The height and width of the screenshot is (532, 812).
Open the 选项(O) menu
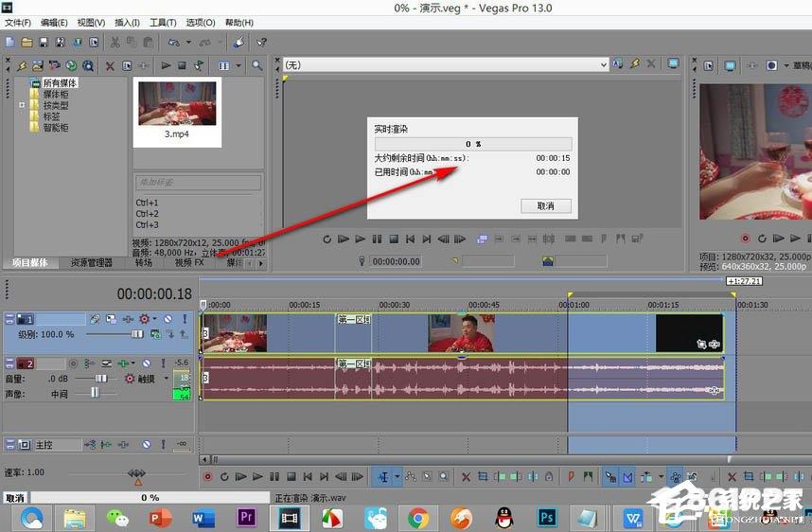(x=201, y=23)
